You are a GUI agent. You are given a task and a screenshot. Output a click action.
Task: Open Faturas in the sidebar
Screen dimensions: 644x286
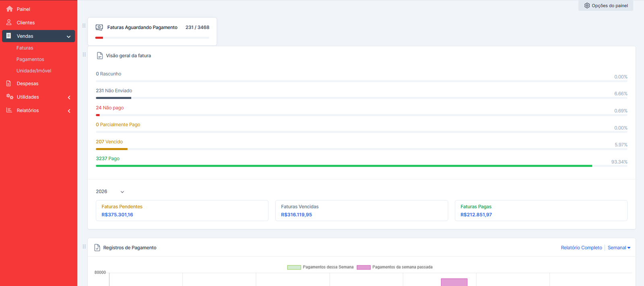tap(25, 48)
